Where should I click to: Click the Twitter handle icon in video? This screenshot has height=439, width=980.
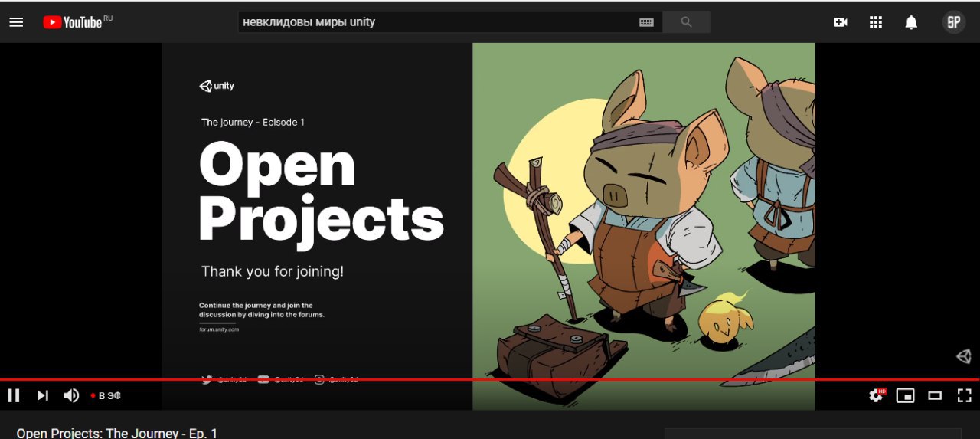[207, 380]
